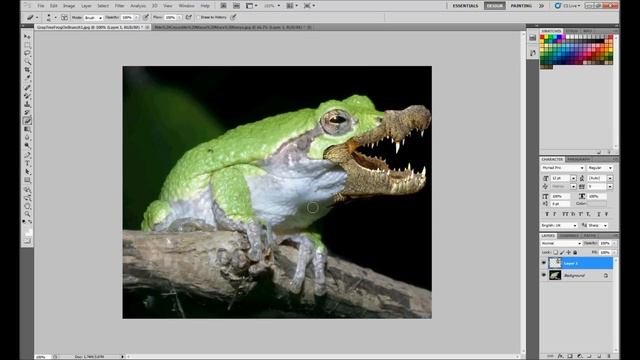Select the Pen tool

coord(27,155)
